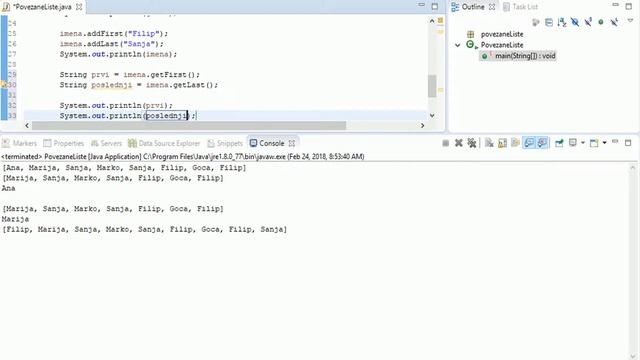
Task: Close the PovezaneListe.java editor tab
Action: click(x=79, y=7)
